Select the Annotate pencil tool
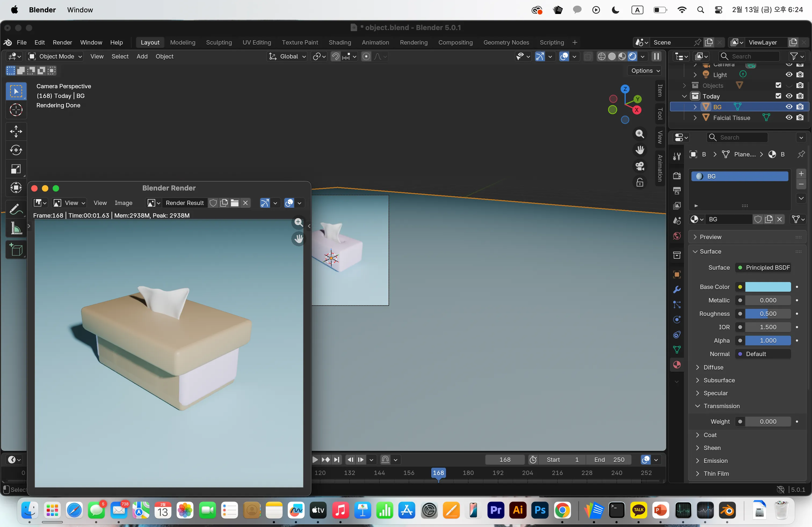812x527 pixels. (16, 208)
